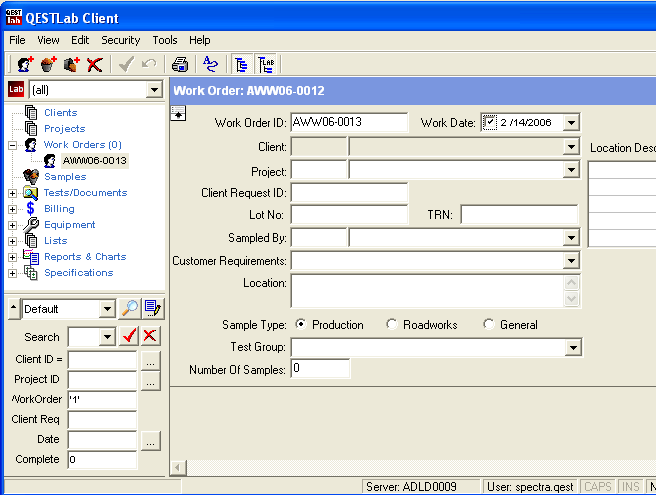The height and width of the screenshot is (495, 656).
Task: Open the Security menu
Action: coord(120,40)
